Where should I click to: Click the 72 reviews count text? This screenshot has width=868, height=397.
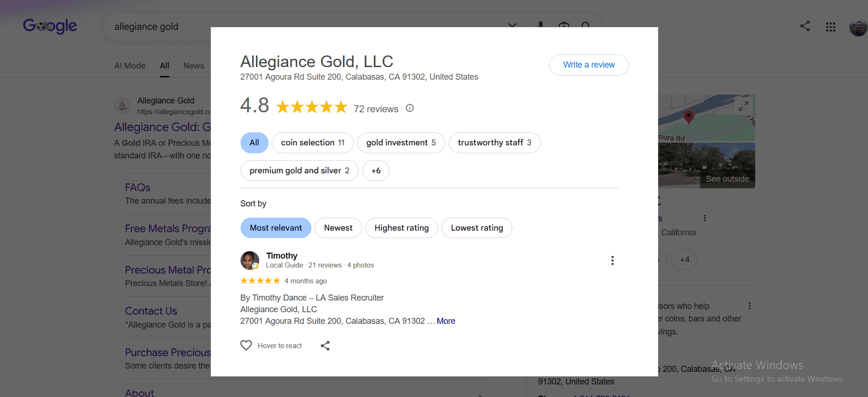(376, 109)
